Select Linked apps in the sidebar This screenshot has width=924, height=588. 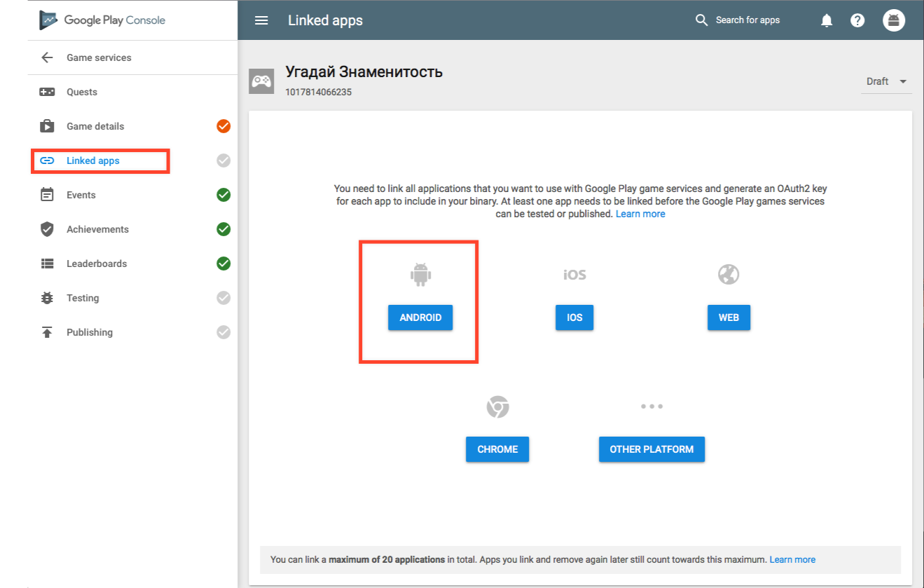tap(93, 160)
